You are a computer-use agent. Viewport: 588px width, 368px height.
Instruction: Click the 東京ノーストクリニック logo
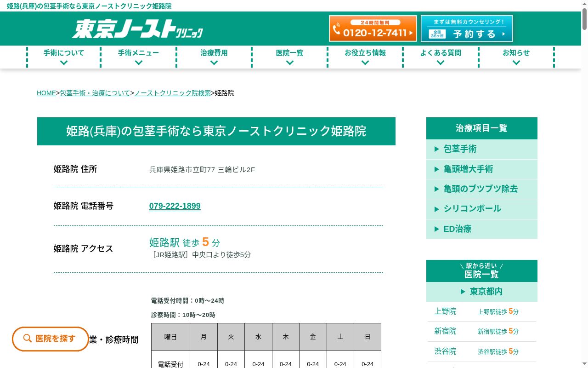click(137, 29)
